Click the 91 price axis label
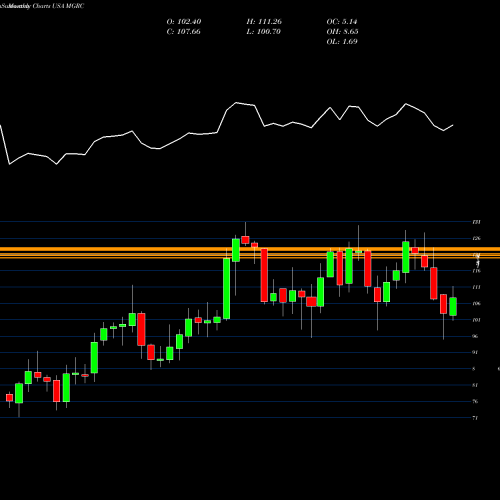The width and height of the screenshot is (500, 500). [475, 352]
